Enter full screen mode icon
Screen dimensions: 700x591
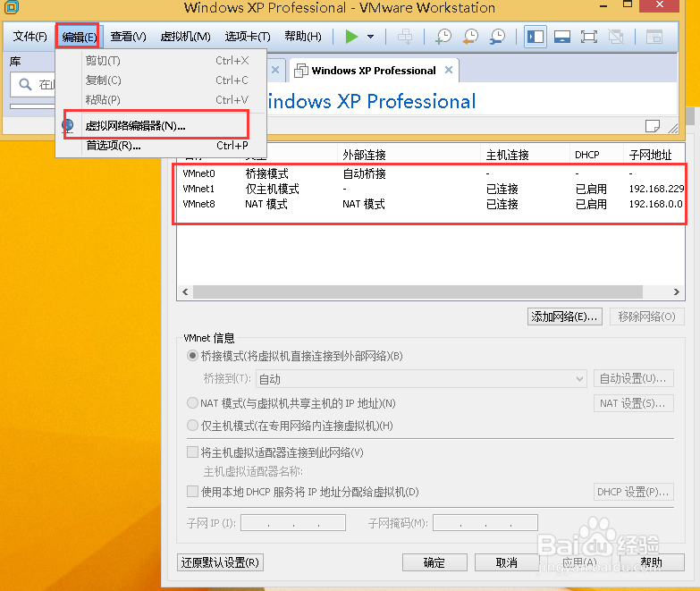[589, 37]
